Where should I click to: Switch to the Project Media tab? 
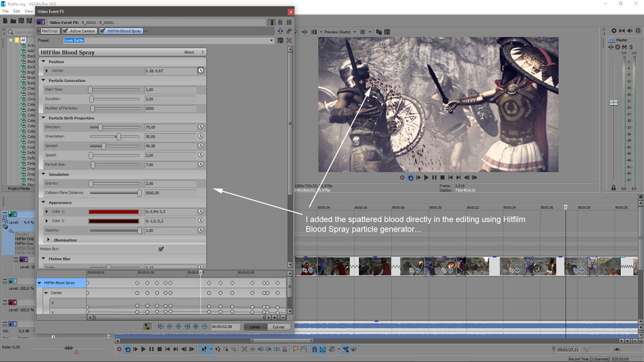[x=19, y=189]
